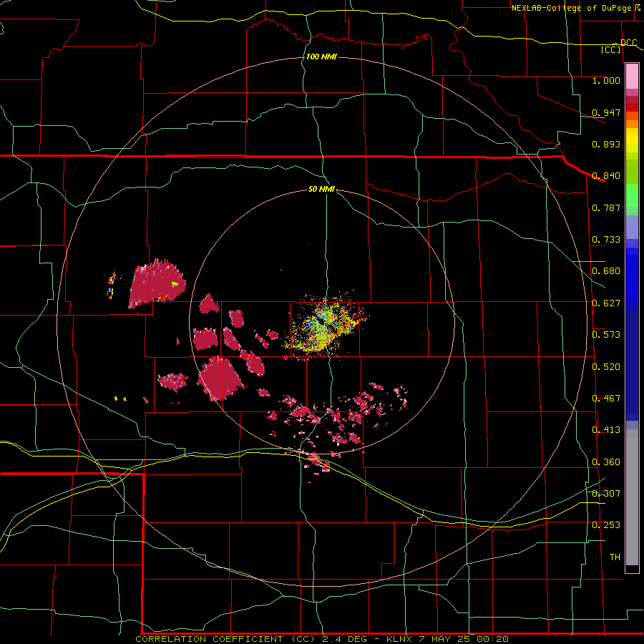Select the 0.627 scale value
Screen dimensions: 644x644
pyautogui.click(x=606, y=303)
